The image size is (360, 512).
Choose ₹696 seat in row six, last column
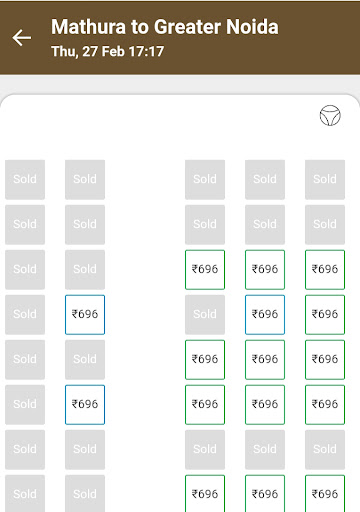click(325, 404)
